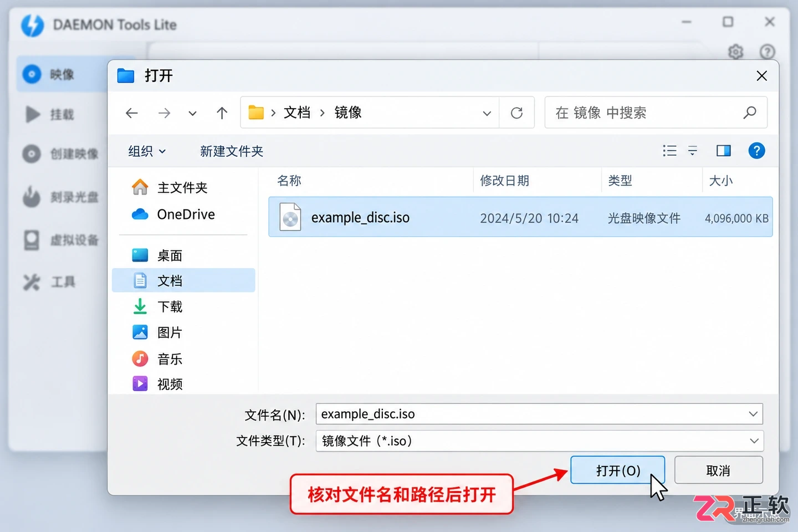The height and width of the screenshot is (532, 798).
Task: Click the 打开(O) button
Action: 618,470
